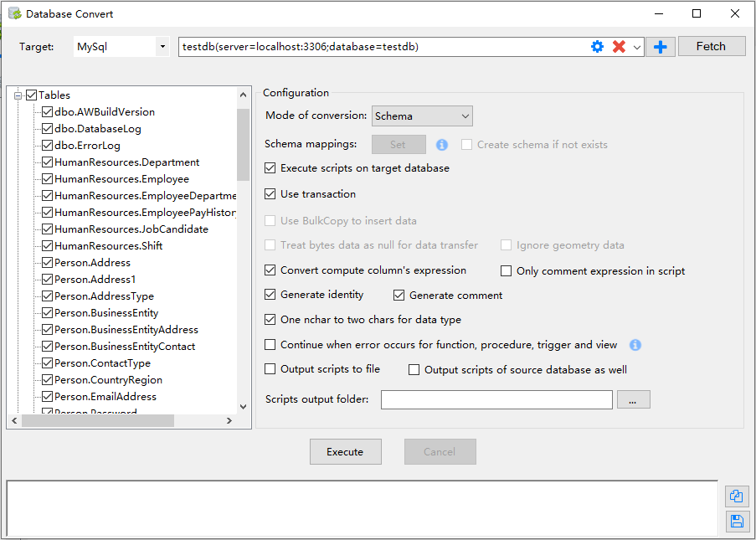Open connection settings gear icon
This screenshot has width=756, height=540.
(x=597, y=47)
